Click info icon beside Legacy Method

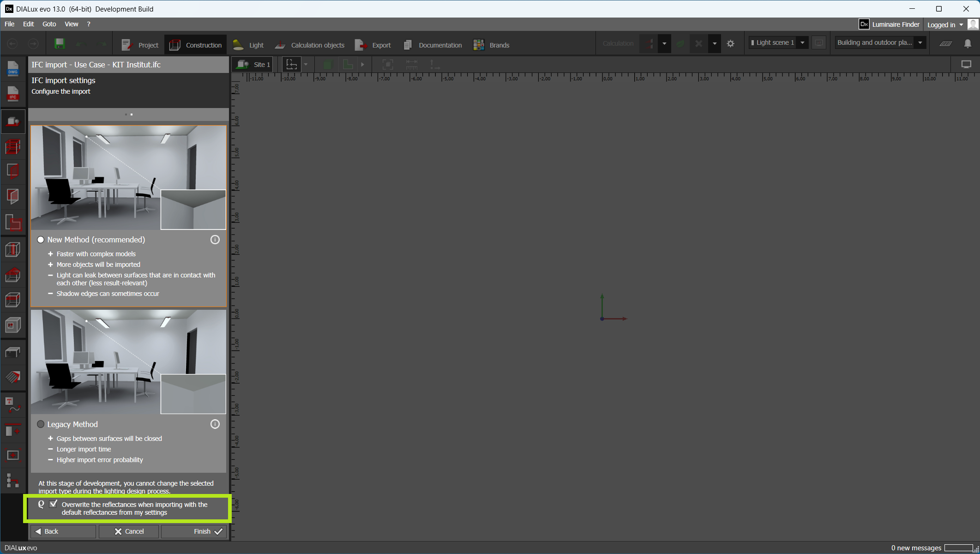click(x=215, y=424)
